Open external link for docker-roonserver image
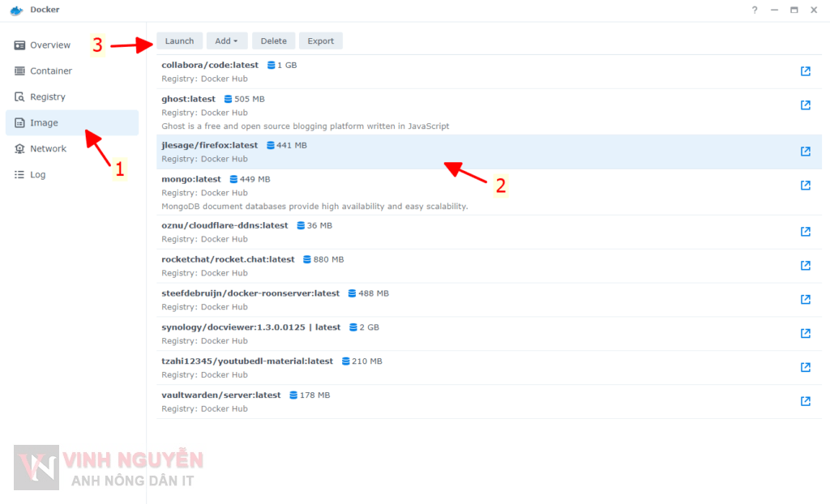This screenshot has width=830, height=504. 805,299
